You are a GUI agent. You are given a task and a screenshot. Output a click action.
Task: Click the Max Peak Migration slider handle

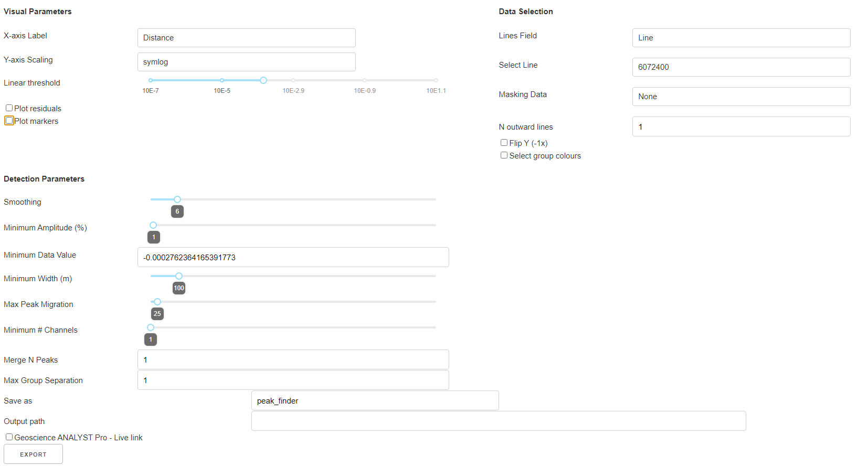[x=157, y=302]
